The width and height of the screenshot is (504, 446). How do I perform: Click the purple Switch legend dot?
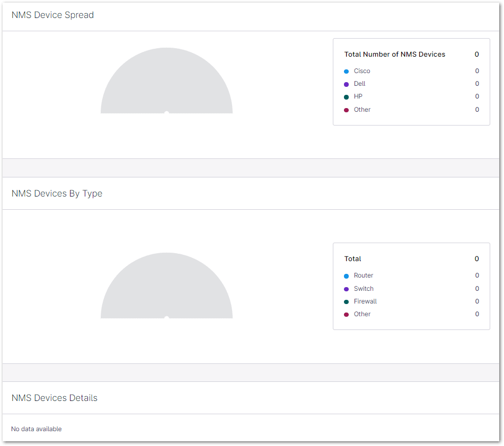(x=346, y=289)
